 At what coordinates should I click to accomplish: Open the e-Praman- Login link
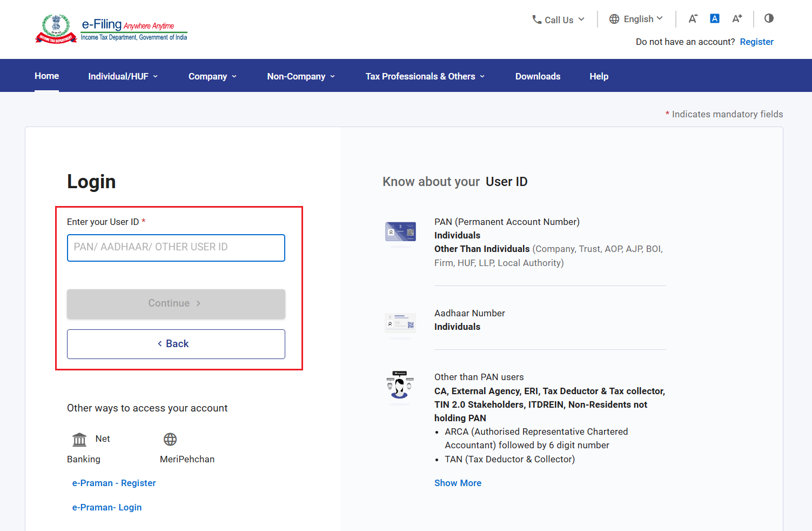coord(107,507)
